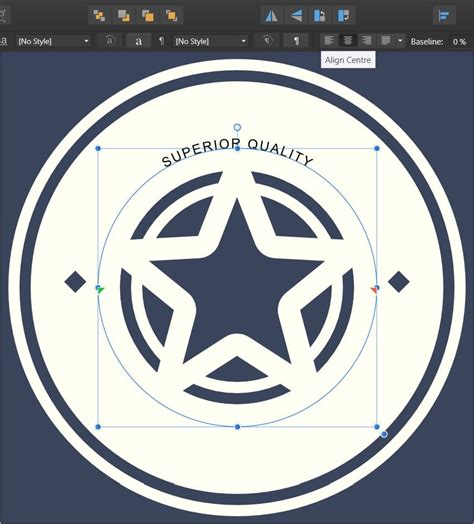
Task: Click the Move to Back arrange icon
Action: 99,16
